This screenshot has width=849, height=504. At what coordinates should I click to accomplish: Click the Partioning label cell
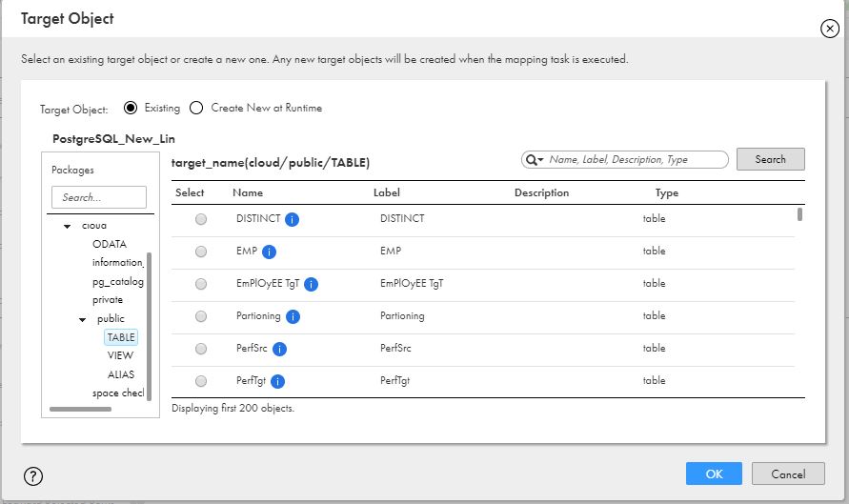[x=402, y=316]
